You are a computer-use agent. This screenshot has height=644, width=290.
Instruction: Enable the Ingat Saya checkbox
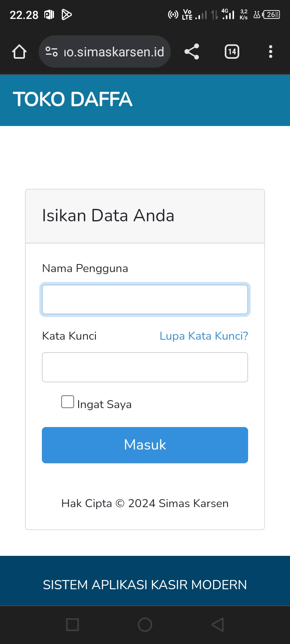68,402
